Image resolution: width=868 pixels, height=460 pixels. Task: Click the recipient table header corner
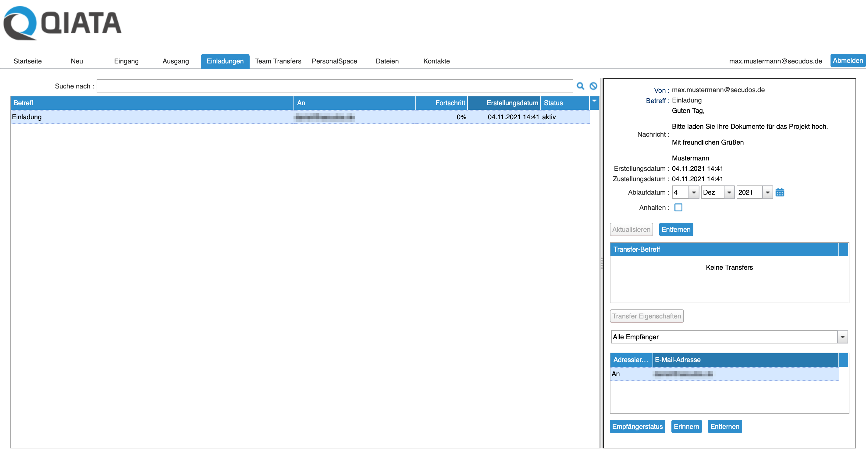843,360
